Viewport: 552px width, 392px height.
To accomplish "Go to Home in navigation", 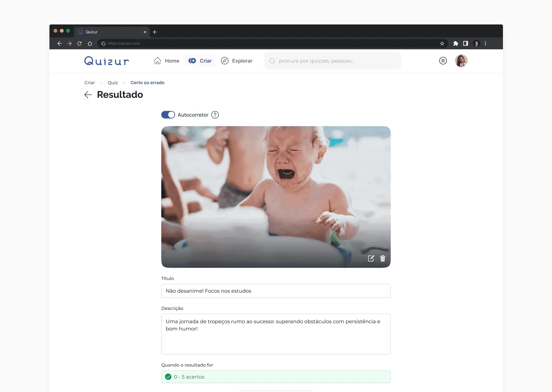I will pos(166,61).
